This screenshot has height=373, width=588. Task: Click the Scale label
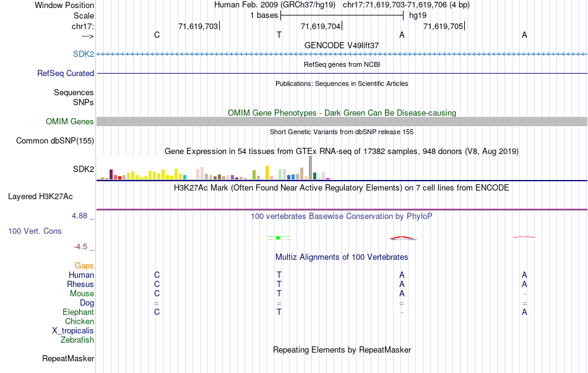(x=84, y=15)
